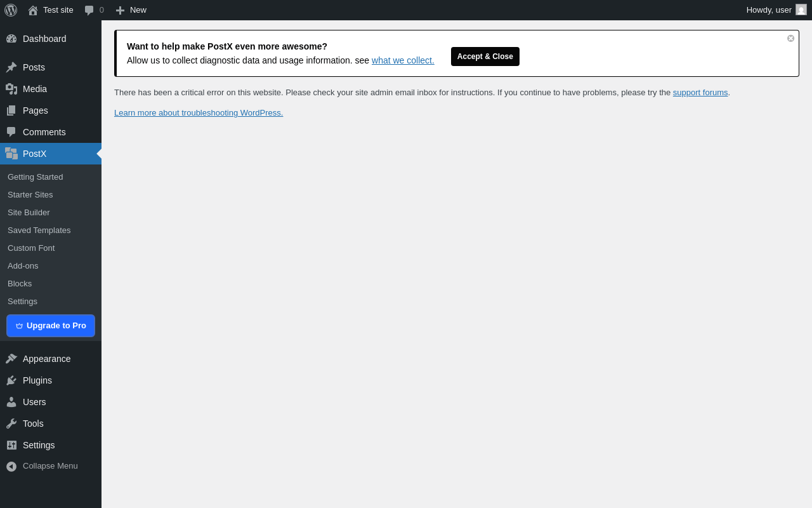Dismiss the PostX notice
The width and height of the screenshot is (812, 508).
pos(790,38)
